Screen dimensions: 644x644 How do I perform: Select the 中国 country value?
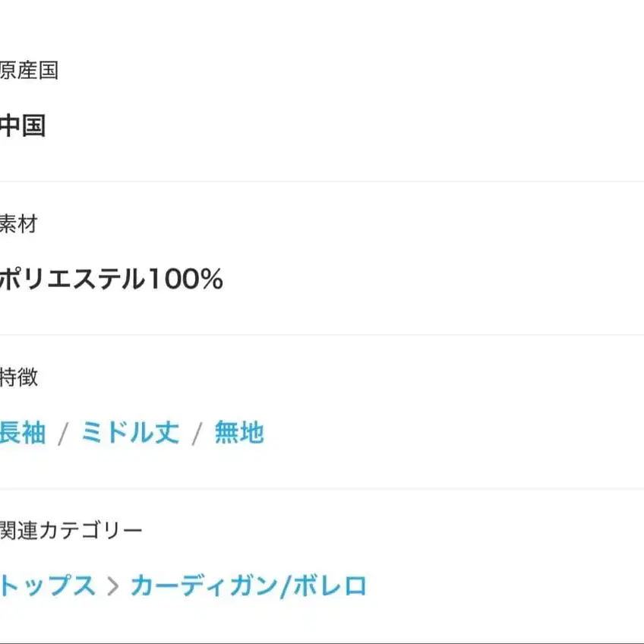pos(23,126)
